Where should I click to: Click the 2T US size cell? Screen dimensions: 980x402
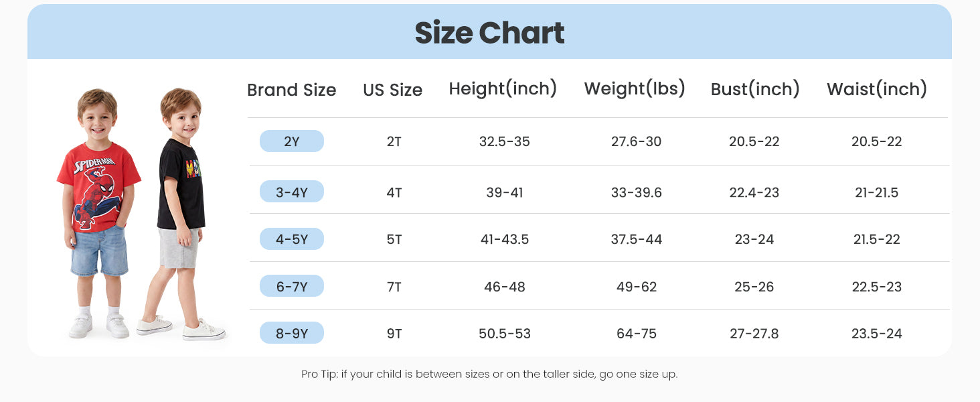[x=394, y=141]
